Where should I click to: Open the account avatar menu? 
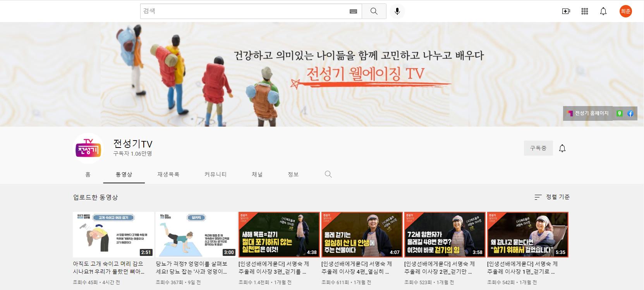click(625, 11)
